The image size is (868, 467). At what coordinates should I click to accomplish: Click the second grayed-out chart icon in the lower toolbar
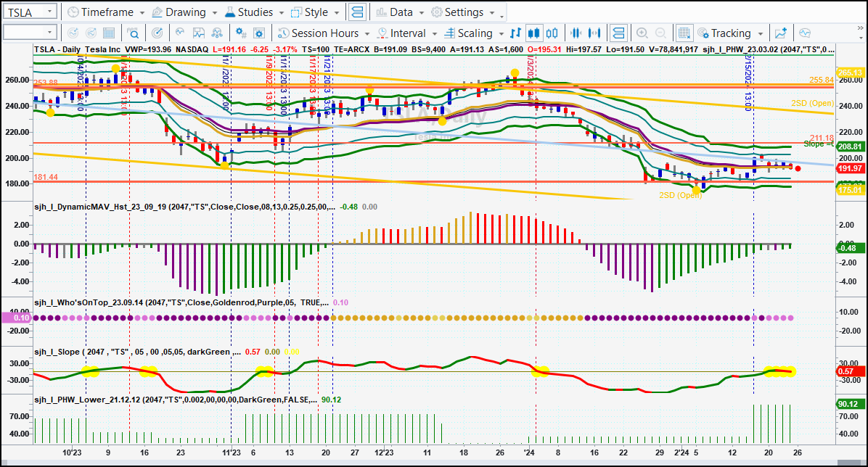pyautogui.click(x=91, y=33)
